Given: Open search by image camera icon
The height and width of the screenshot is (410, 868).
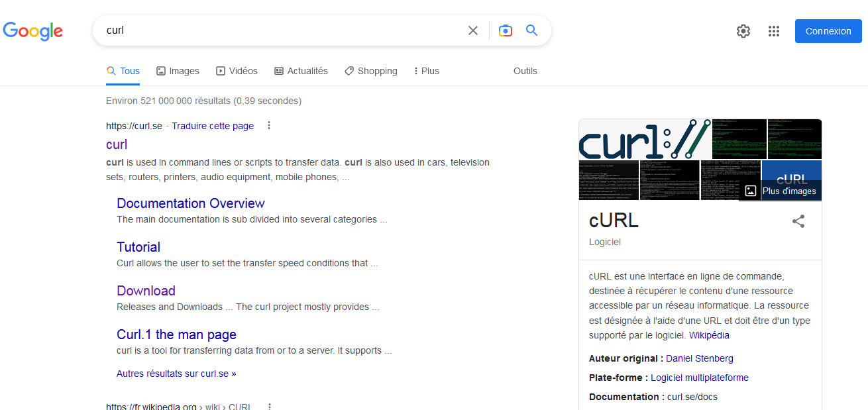Looking at the screenshot, I should coord(506,30).
